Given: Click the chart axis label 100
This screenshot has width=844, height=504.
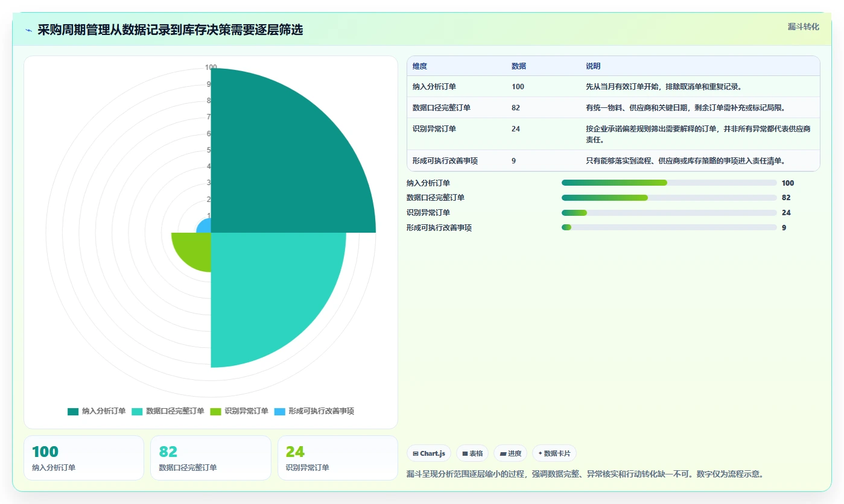Looking at the screenshot, I should point(211,68).
